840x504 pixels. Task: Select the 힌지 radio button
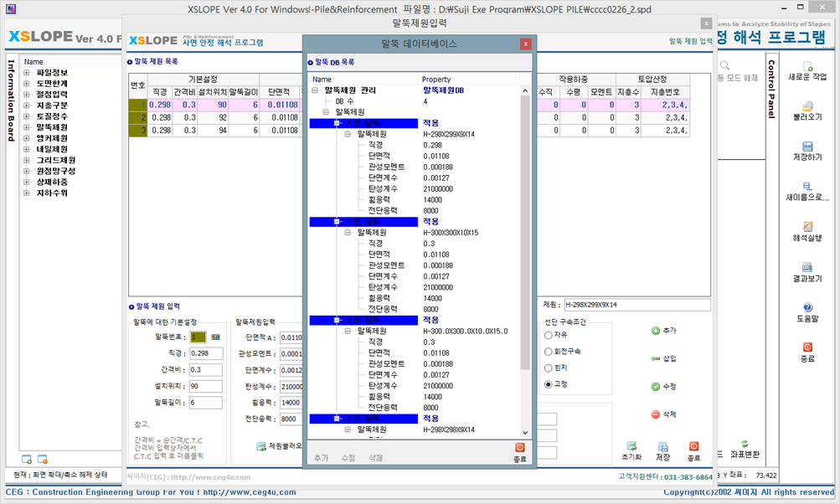pos(548,368)
